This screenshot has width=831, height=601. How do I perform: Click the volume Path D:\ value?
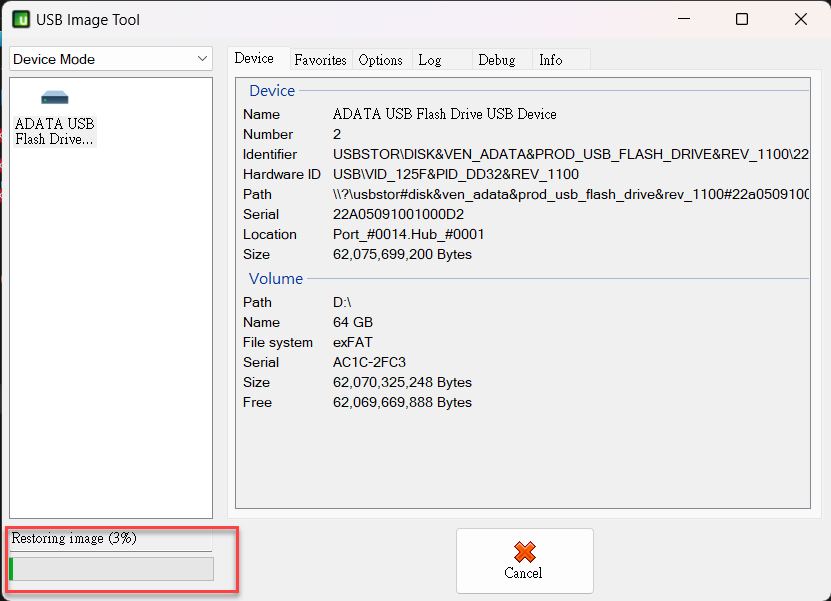342,302
